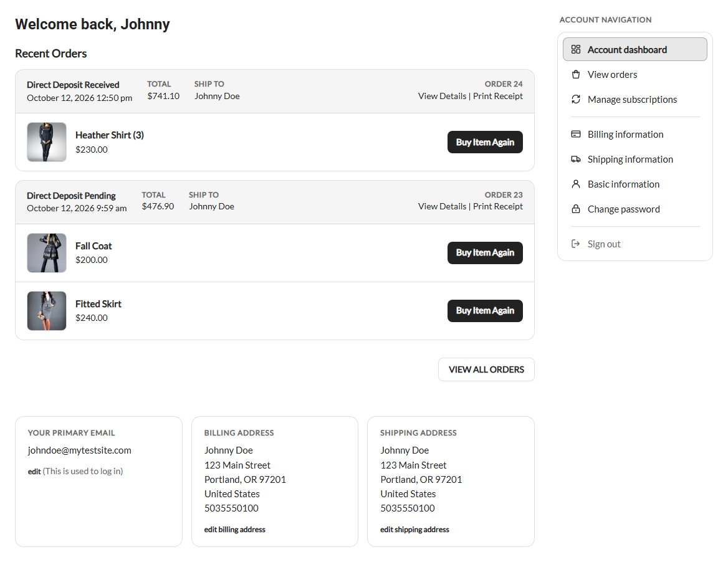Click the Heather Shirt (3) product name

pos(110,135)
